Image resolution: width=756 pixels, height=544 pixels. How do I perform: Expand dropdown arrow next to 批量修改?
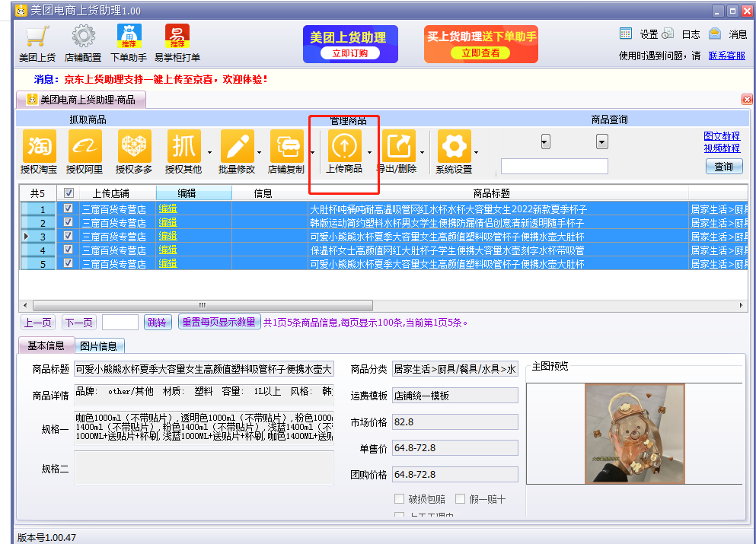tap(260, 152)
